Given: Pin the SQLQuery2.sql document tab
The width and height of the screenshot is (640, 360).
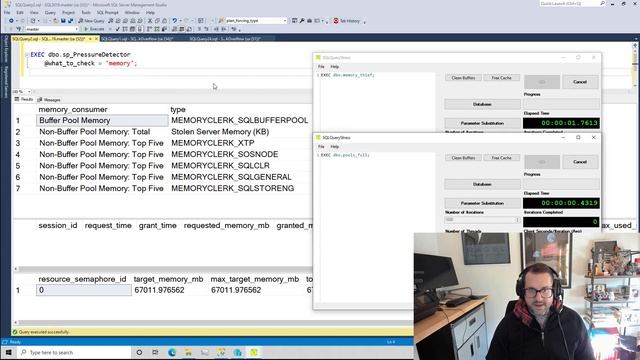Looking at the screenshot, I should click(x=90, y=39).
